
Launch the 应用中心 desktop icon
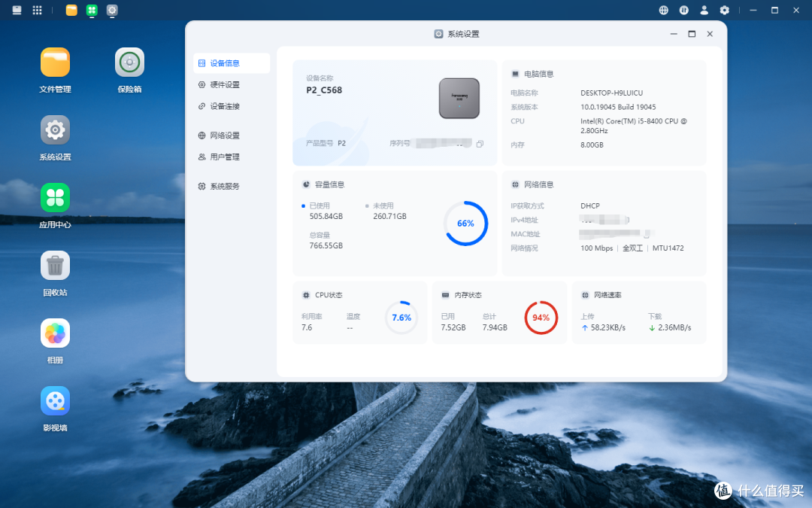click(55, 197)
